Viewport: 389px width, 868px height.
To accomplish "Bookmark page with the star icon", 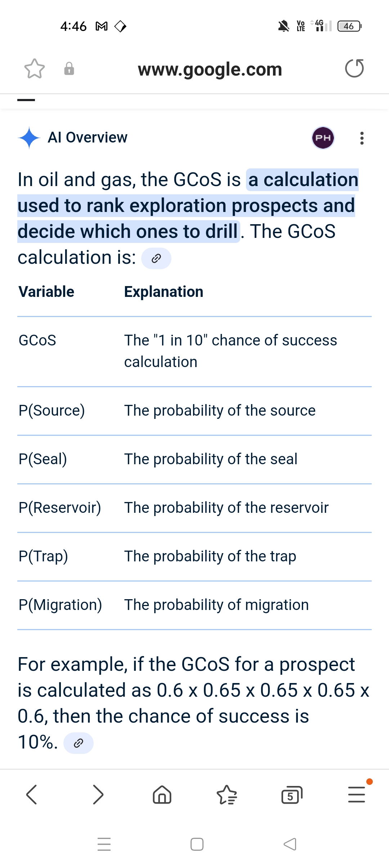I will pos(35,69).
